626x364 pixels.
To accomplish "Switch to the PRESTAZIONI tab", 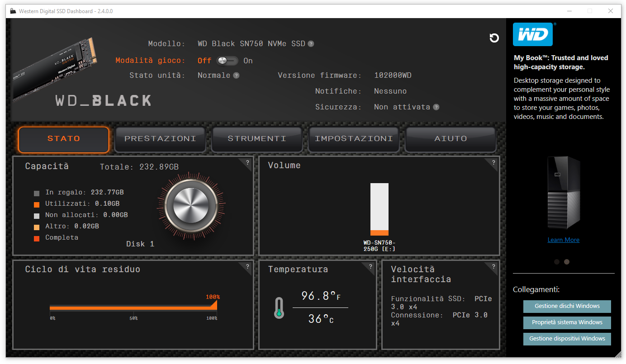I will pos(160,139).
